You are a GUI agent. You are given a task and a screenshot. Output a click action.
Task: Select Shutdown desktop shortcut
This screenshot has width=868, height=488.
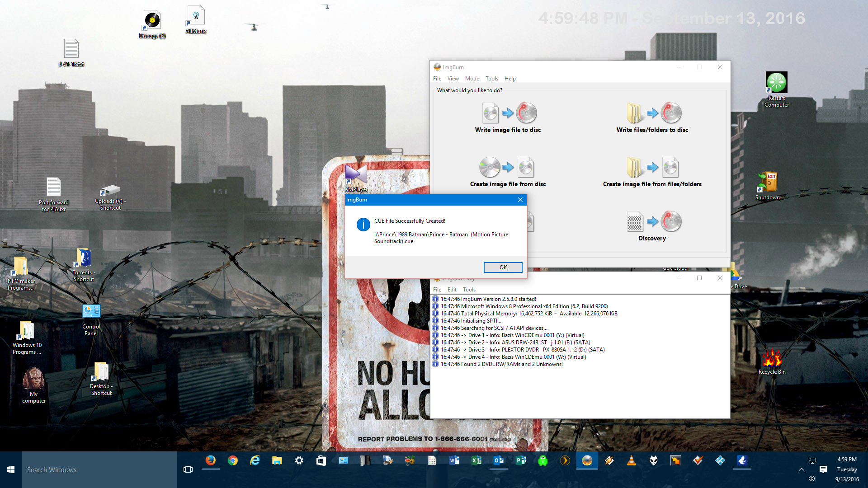tap(767, 186)
